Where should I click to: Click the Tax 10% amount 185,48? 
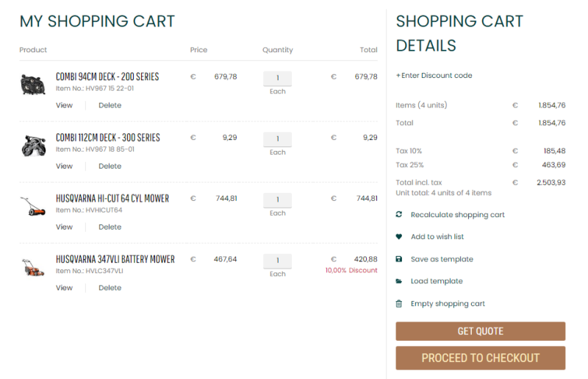click(555, 151)
